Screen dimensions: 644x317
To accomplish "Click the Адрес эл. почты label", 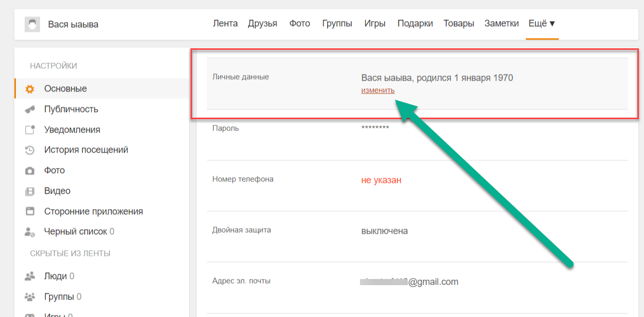I will point(241,281).
